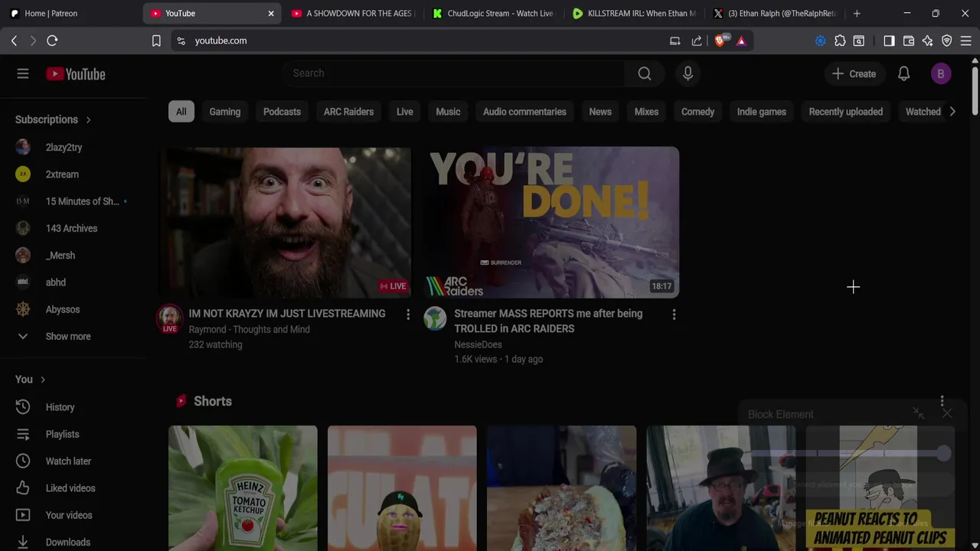Expand the You section chevron

43,380
